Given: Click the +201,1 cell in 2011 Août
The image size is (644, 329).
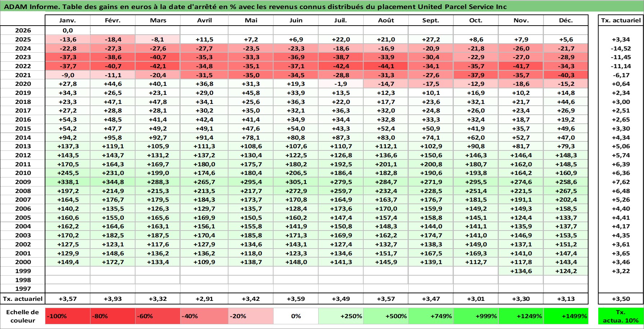Looking at the screenshot, I should pos(386,164).
